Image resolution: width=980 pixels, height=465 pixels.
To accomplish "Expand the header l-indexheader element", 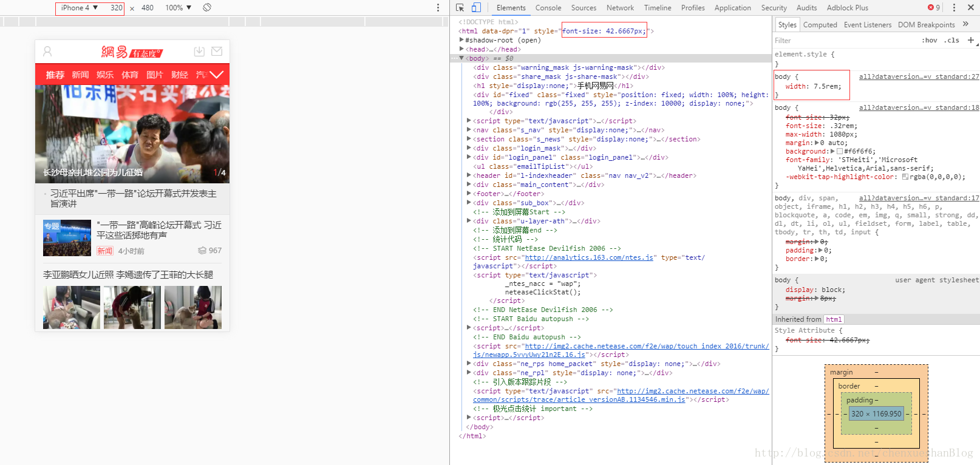I will 469,175.
